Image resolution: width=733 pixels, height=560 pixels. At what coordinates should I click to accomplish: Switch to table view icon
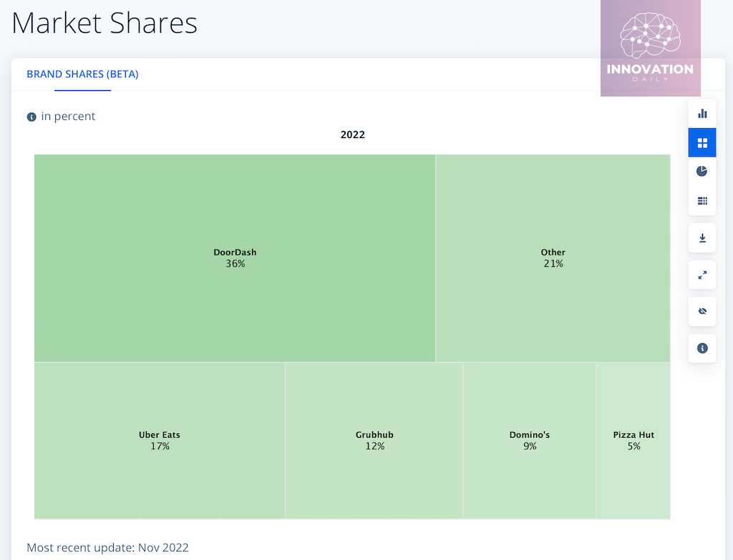click(x=702, y=201)
